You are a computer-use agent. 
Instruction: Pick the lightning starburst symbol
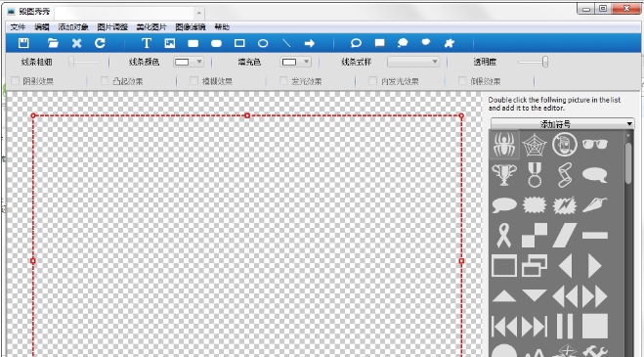tap(565, 205)
